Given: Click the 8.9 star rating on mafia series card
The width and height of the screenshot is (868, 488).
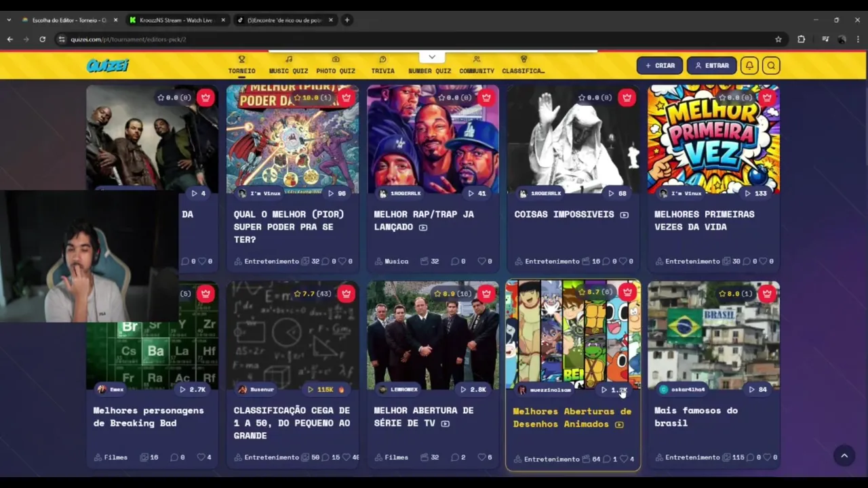Looking at the screenshot, I should click(452, 293).
